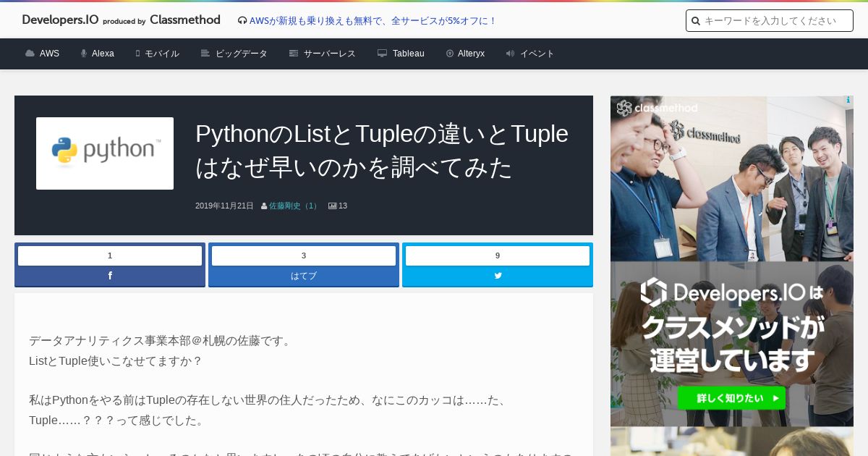Viewport: 868px width, 456px height.
Task: Click the article title about List and Tuple
Action: tap(382, 151)
